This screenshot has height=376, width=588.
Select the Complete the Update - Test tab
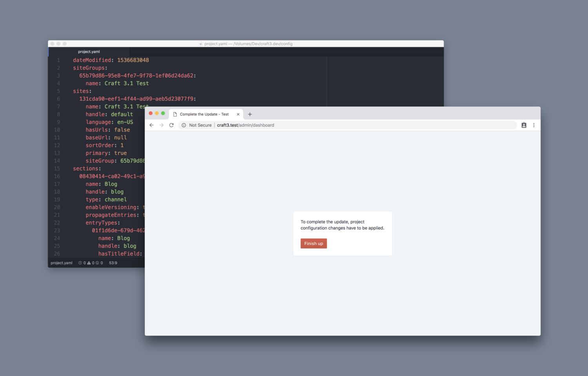[x=204, y=114]
